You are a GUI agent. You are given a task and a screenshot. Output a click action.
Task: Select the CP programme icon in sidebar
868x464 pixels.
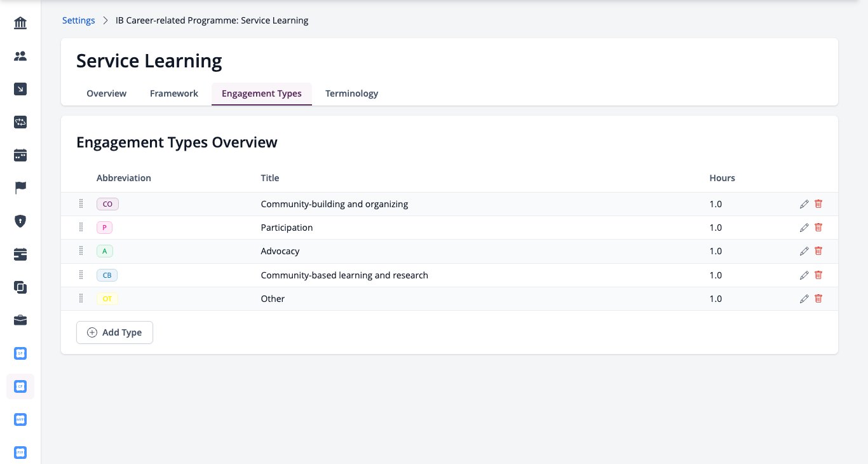click(20, 386)
